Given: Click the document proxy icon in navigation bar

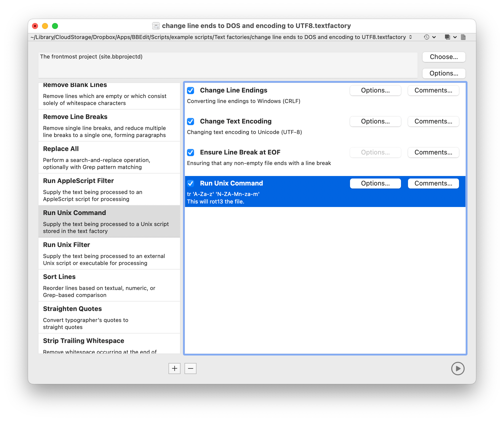Looking at the screenshot, I should pos(463,37).
